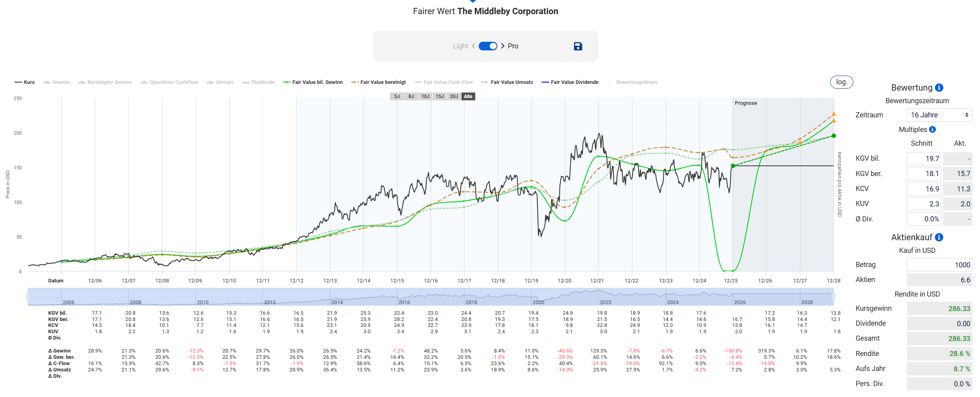This screenshot has height=397, width=980.
Task: Open the Zeitraum 16 Jahre dropdown
Action: (939, 115)
